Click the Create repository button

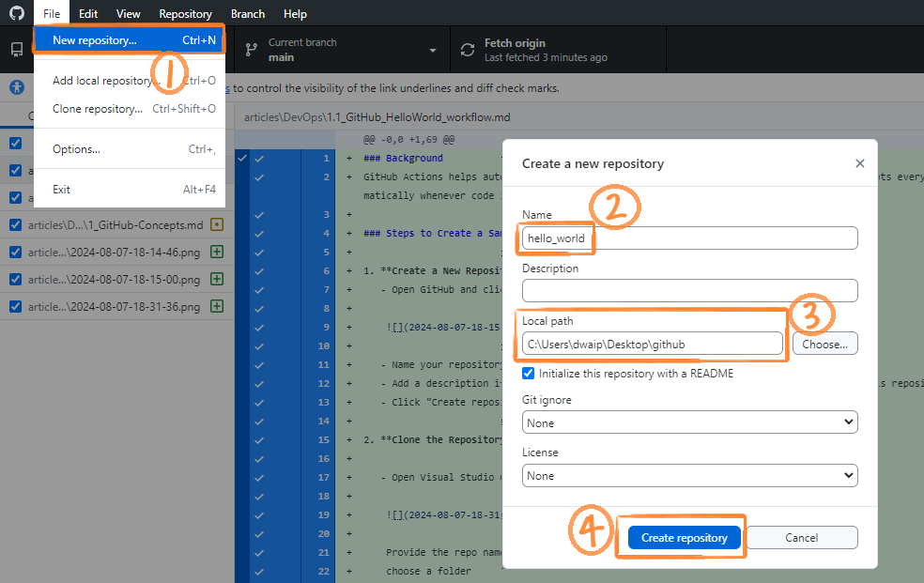[x=685, y=537]
